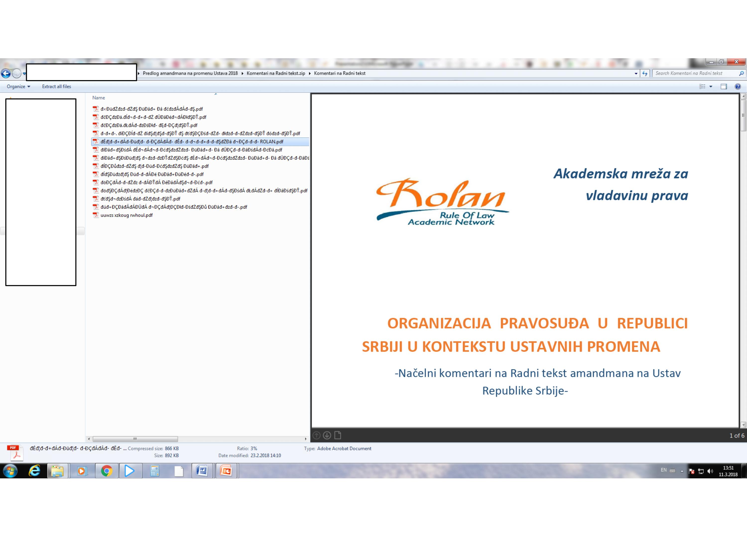Image resolution: width=747 pixels, height=560 pixels.
Task: Open the address bar history dropdown
Action: tap(636, 73)
